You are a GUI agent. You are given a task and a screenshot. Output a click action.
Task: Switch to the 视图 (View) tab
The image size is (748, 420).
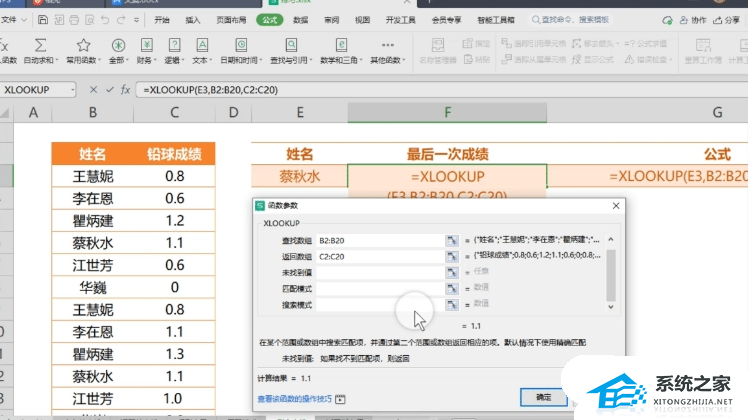pos(363,20)
